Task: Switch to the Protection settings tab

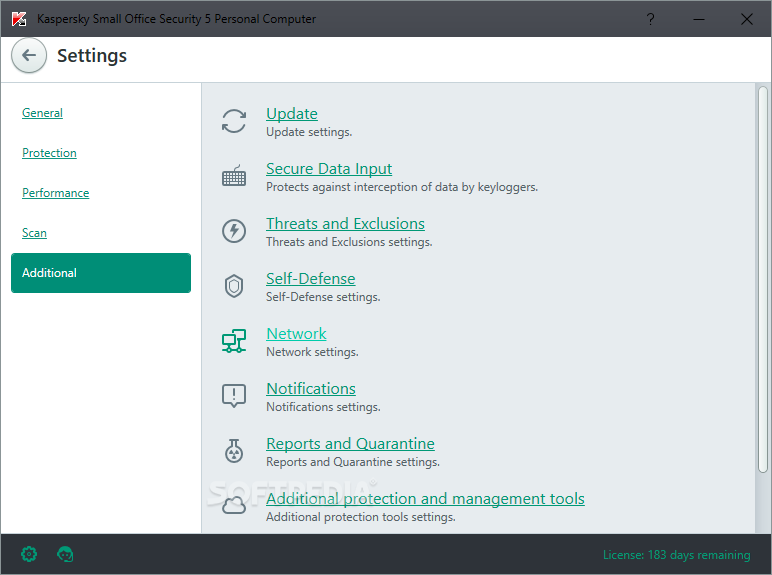Action: point(49,153)
